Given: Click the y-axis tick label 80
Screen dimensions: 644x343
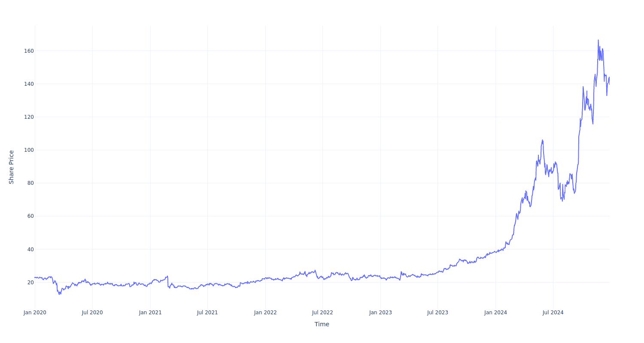Looking at the screenshot, I should 30,183.
